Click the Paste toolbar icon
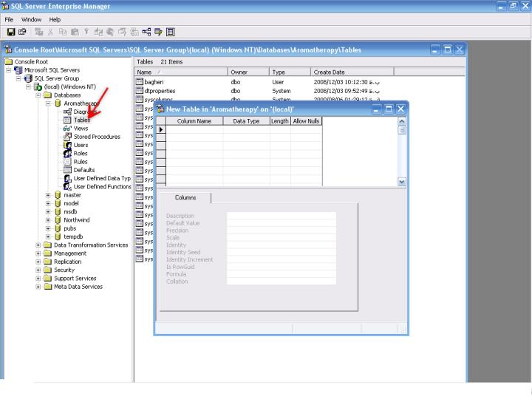The height and width of the screenshot is (399, 532). tap(75, 32)
